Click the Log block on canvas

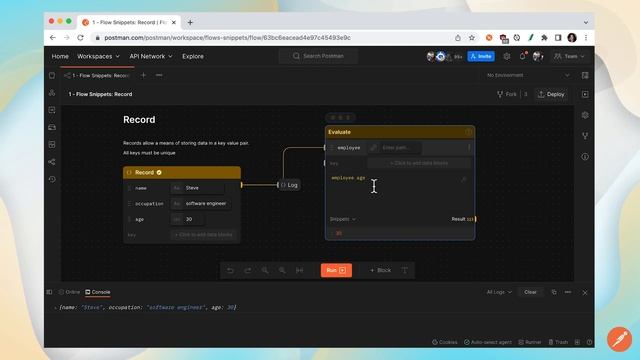click(x=289, y=185)
